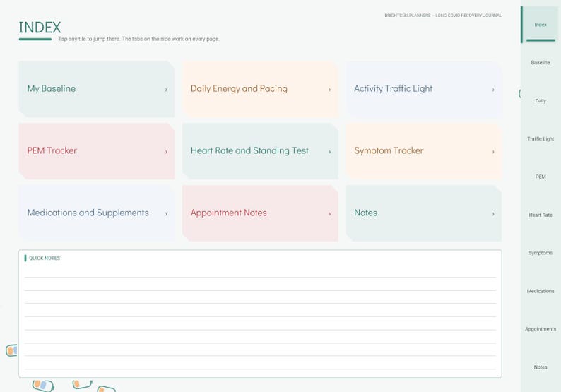
Task: Open the My Baseline tile
Action: pos(97,89)
